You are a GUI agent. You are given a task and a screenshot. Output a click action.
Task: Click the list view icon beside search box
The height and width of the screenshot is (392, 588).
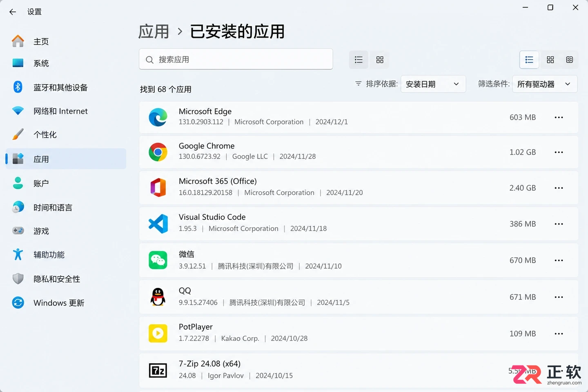coord(359,60)
